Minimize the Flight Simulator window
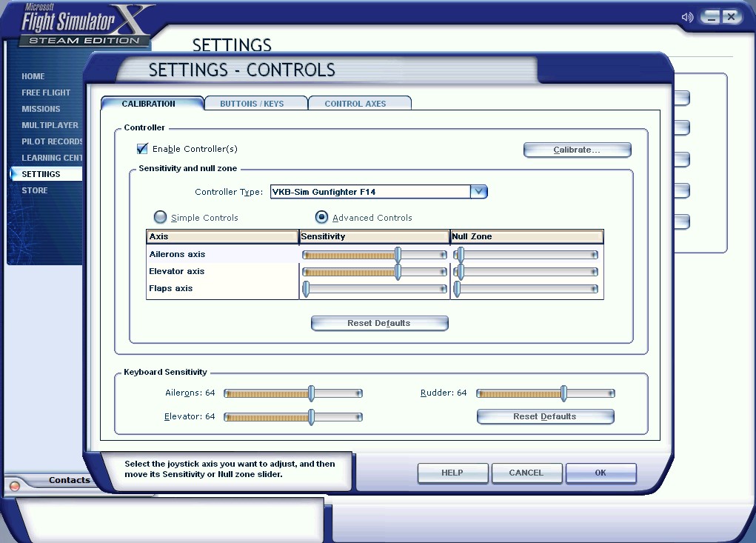 click(x=710, y=17)
